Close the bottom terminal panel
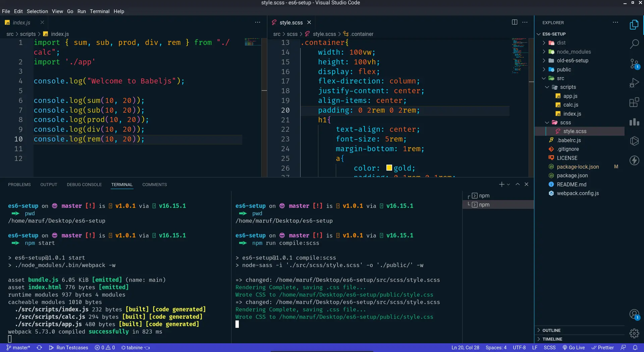This screenshot has width=644, height=352. tap(527, 184)
